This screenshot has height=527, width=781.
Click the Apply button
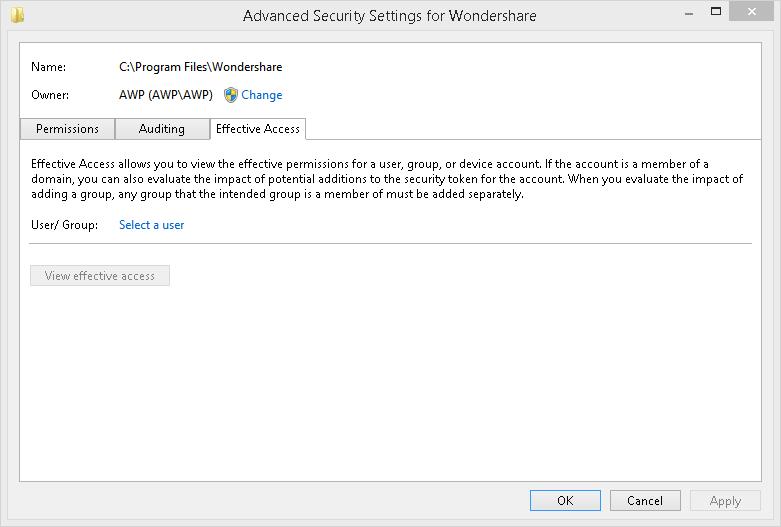click(725, 501)
